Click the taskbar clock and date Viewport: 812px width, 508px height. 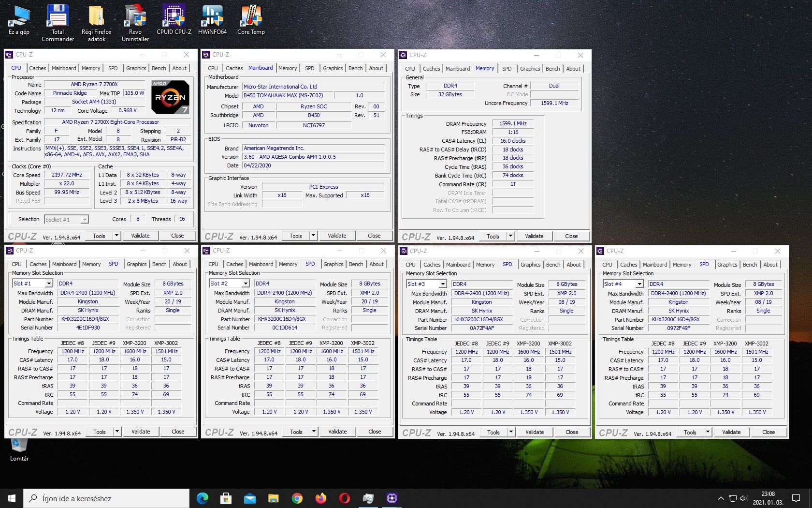click(768, 498)
